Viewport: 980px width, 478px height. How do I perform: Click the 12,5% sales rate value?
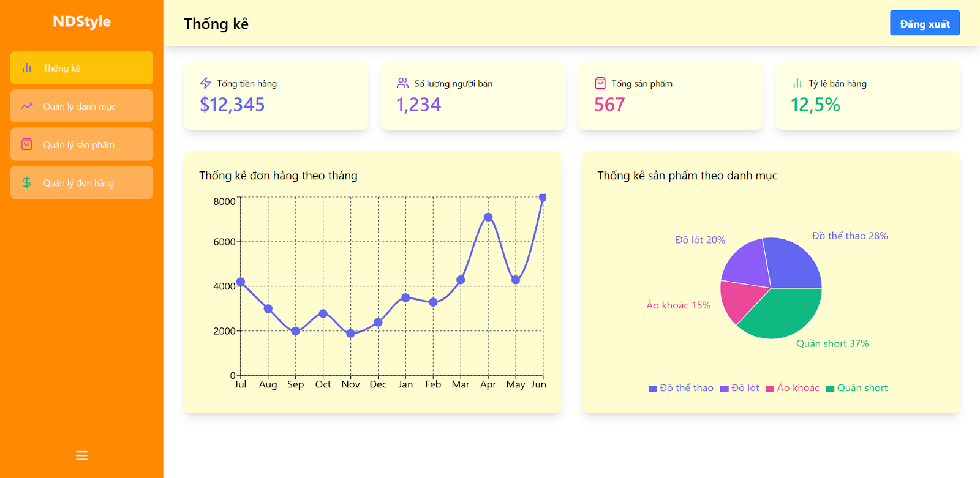point(816,105)
